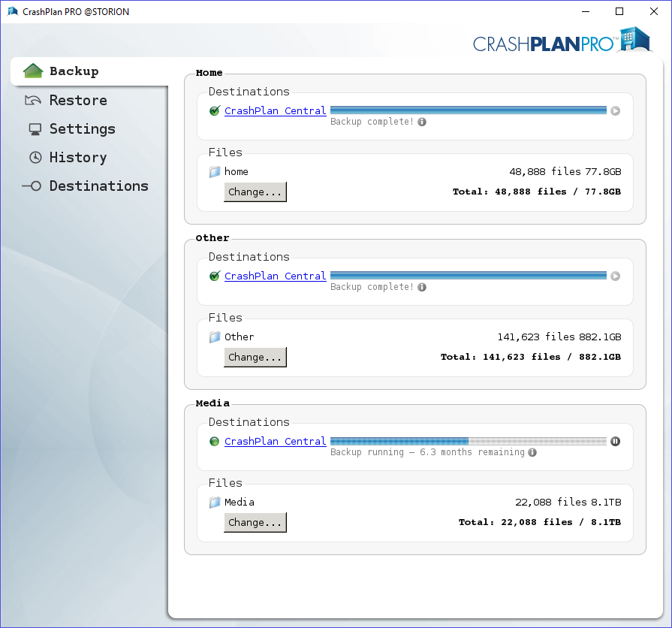Click the CrashPlan title bar app icon

pos(13,11)
